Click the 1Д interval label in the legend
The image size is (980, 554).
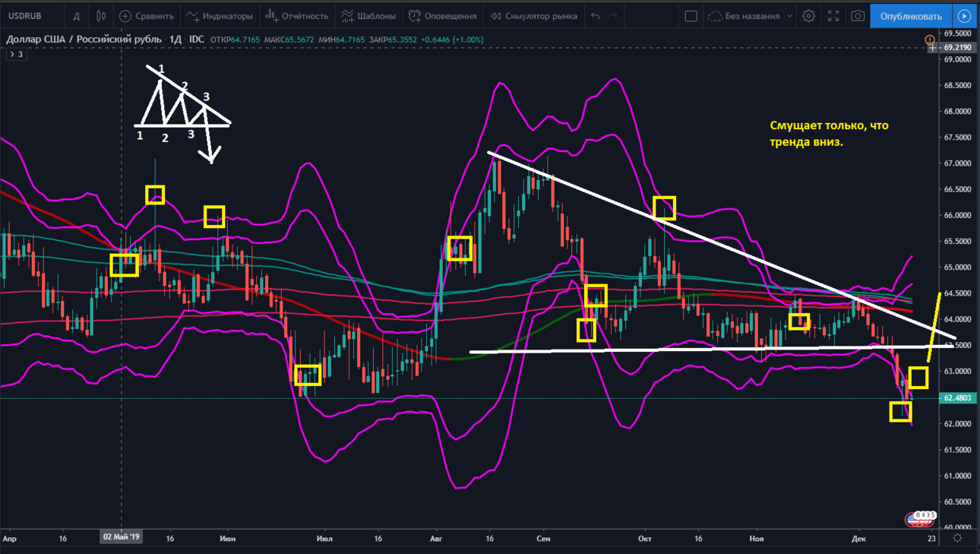(x=175, y=39)
